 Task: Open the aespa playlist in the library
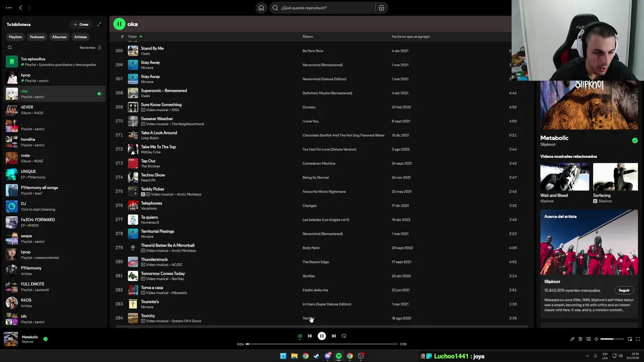(55, 239)
